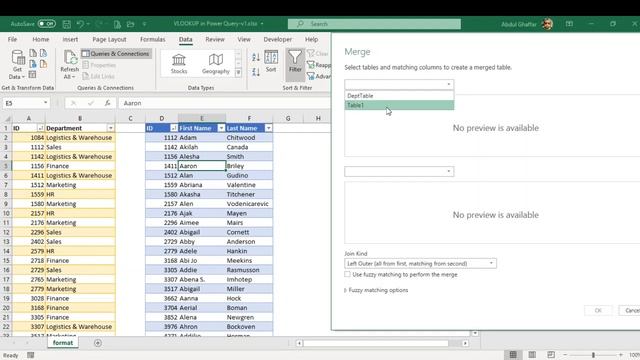Switch to the Insert ribbon tab

pyautogui.click(x=70, y=39)
